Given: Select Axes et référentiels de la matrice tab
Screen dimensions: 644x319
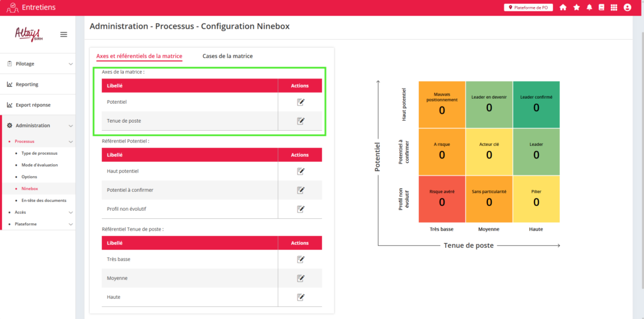Looking at the screenshot, I should click(139, 56).
